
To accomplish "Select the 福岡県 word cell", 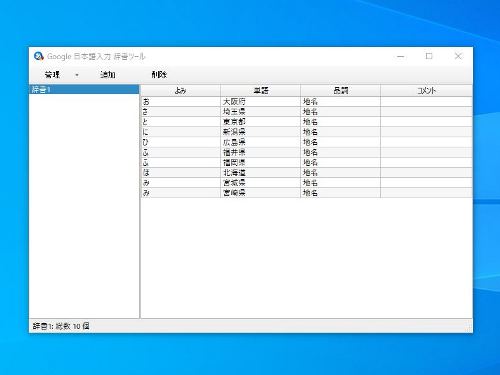I will (x=260, y=163).
